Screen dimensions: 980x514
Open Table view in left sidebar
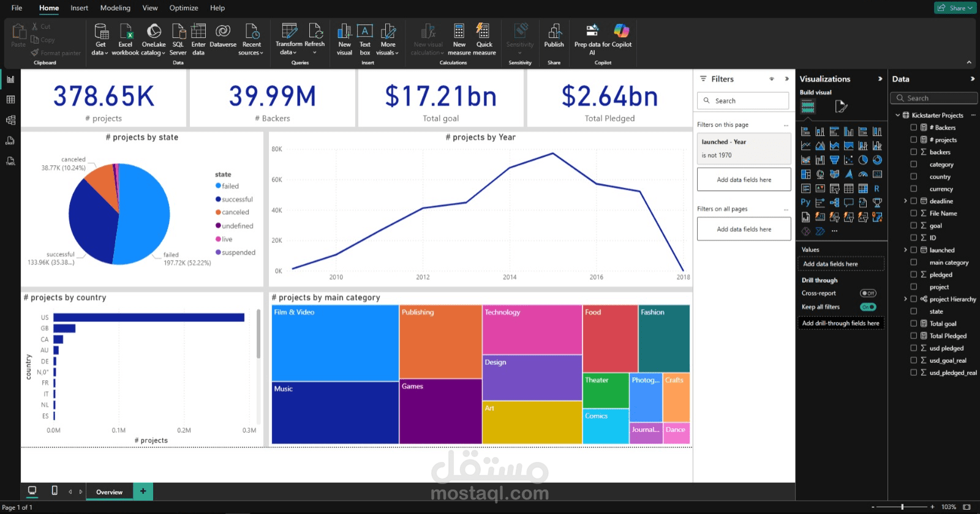(10, 100)
